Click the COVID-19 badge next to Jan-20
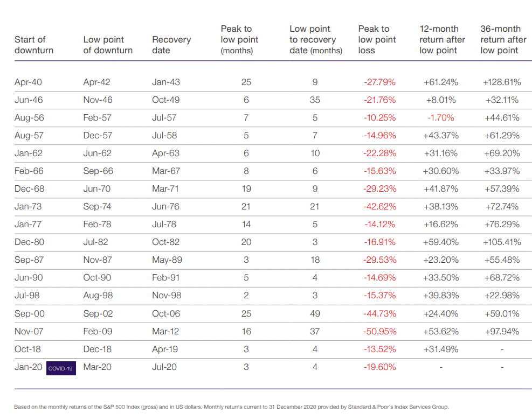 click(61, 368)
